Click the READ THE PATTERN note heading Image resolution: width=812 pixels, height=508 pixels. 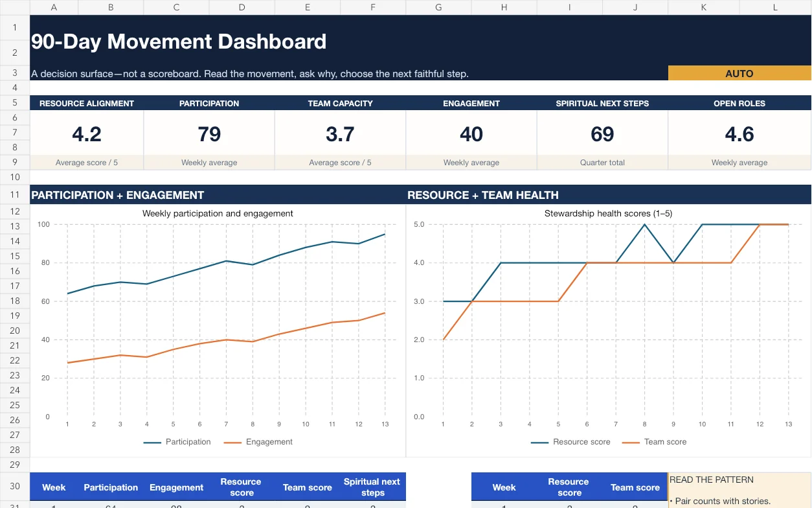point(712,479)
